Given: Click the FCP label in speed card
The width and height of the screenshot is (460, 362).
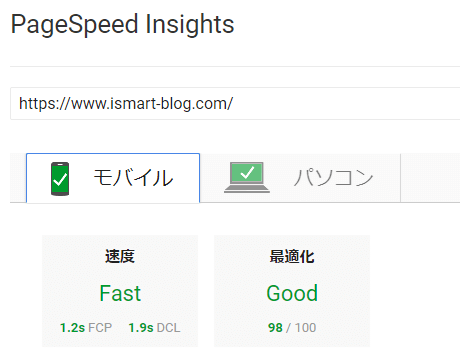Looking at the screenshot, I should pos(100,328).
